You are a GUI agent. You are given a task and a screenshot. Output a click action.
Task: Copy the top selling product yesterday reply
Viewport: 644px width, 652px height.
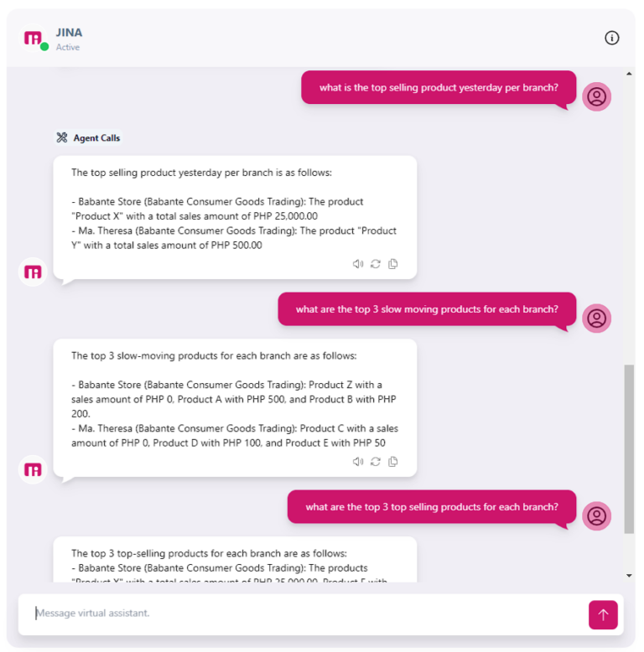(392, 264)
